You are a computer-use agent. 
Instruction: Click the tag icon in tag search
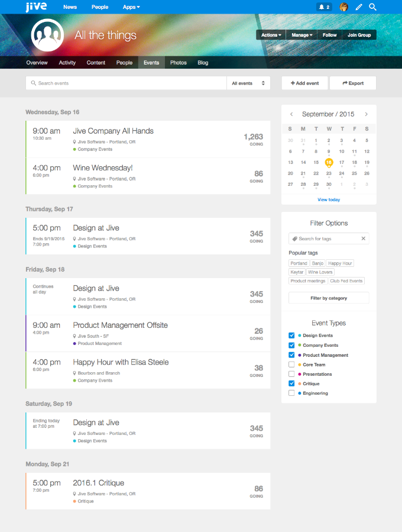tap(295, 238)
